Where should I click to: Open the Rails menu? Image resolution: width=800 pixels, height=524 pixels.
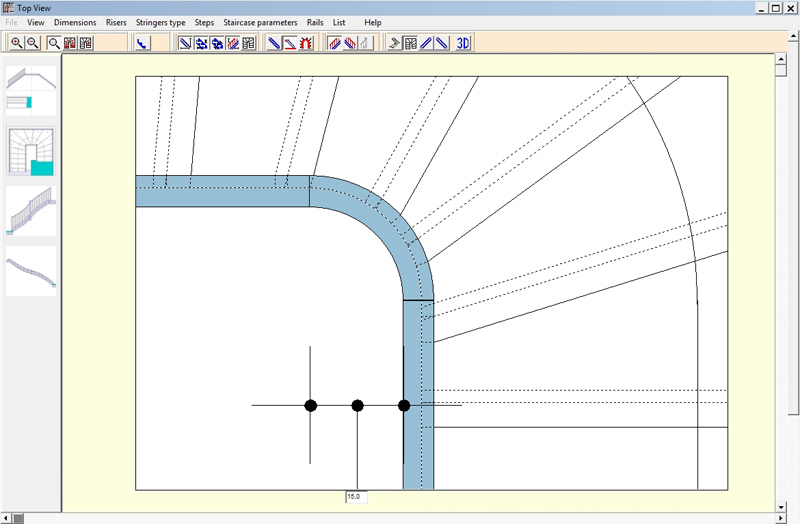315,22
